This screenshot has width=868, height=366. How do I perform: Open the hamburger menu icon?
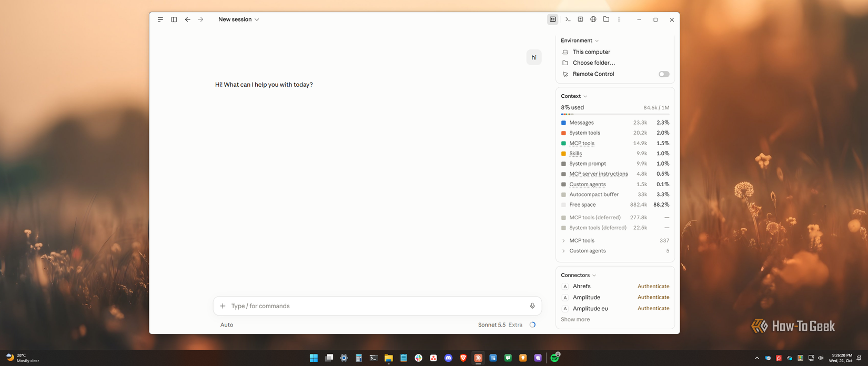point(160,19)
